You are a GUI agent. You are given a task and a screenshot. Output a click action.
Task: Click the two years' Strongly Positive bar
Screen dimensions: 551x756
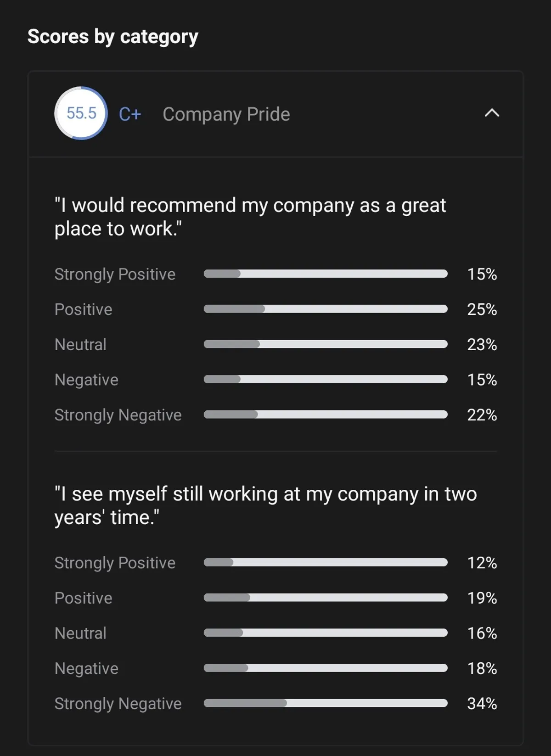(x=326, y=563)
